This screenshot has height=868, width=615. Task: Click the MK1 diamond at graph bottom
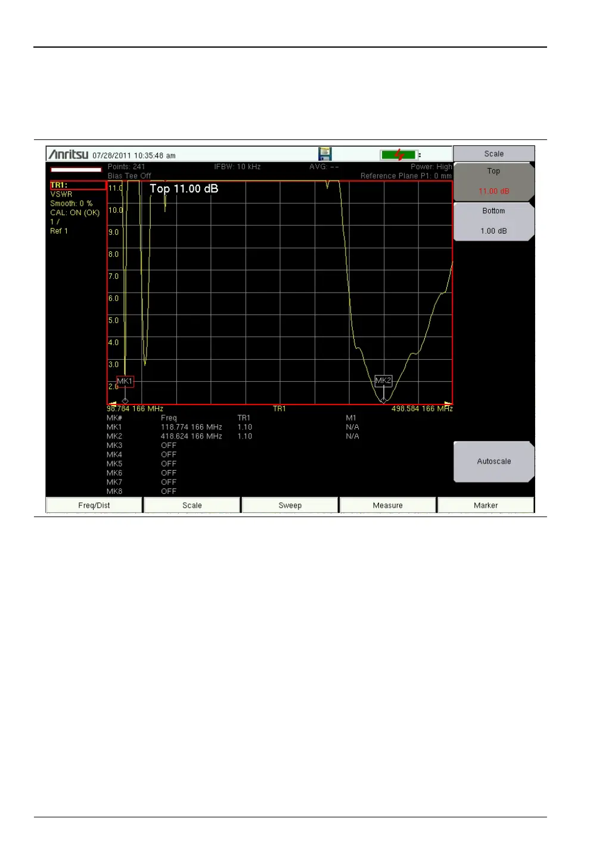125,401
